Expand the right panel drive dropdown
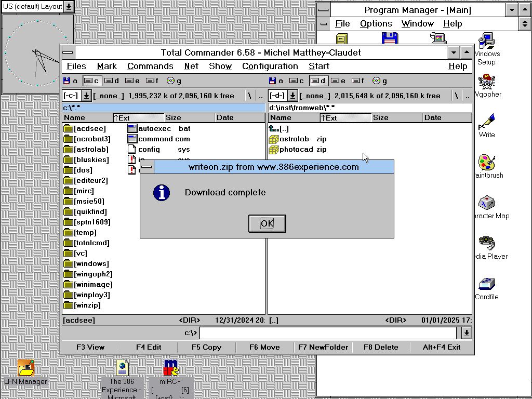The width and height of the screenshot is (532, 399). [x=292, y=96]
